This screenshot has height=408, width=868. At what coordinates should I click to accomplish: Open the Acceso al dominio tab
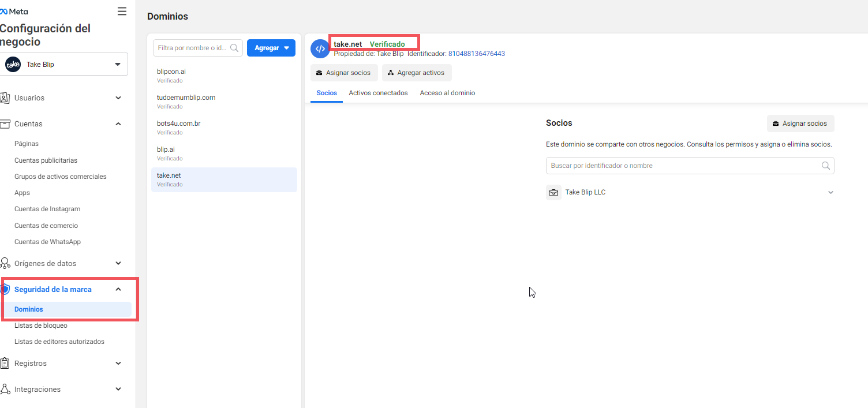tap(447, 93)
